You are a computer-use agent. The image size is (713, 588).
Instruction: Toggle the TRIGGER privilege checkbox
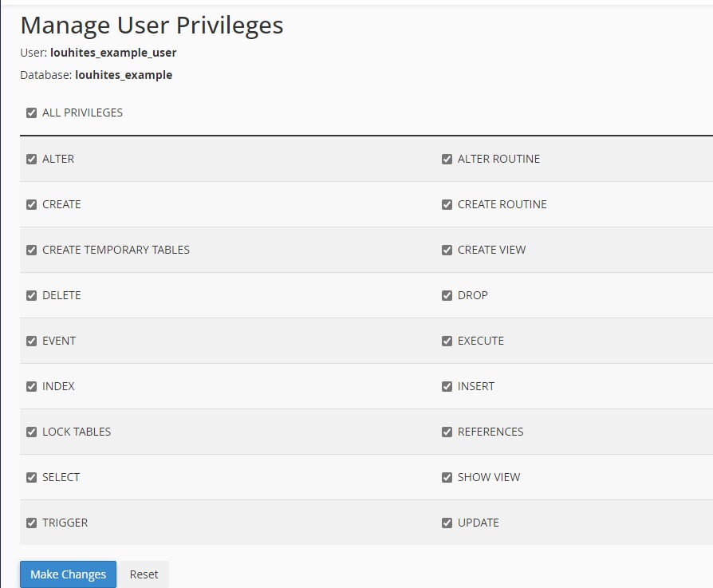pos(32,523)
